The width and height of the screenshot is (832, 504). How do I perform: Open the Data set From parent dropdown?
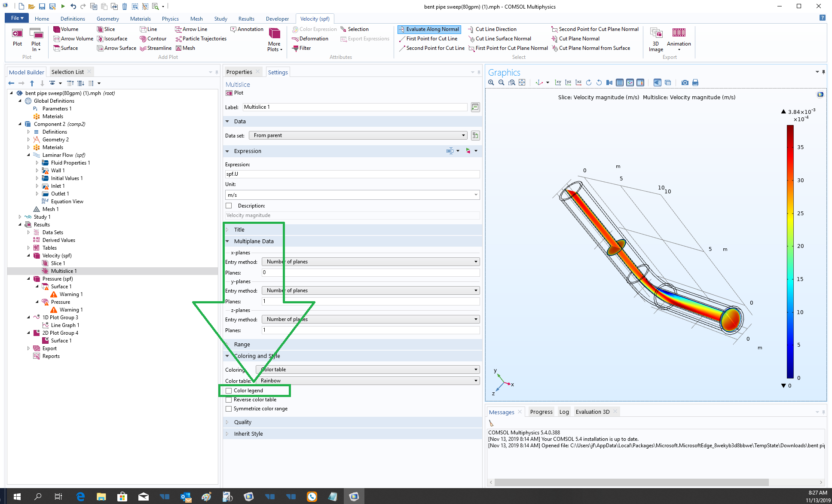pyautogui.click(x=358, y=135)
